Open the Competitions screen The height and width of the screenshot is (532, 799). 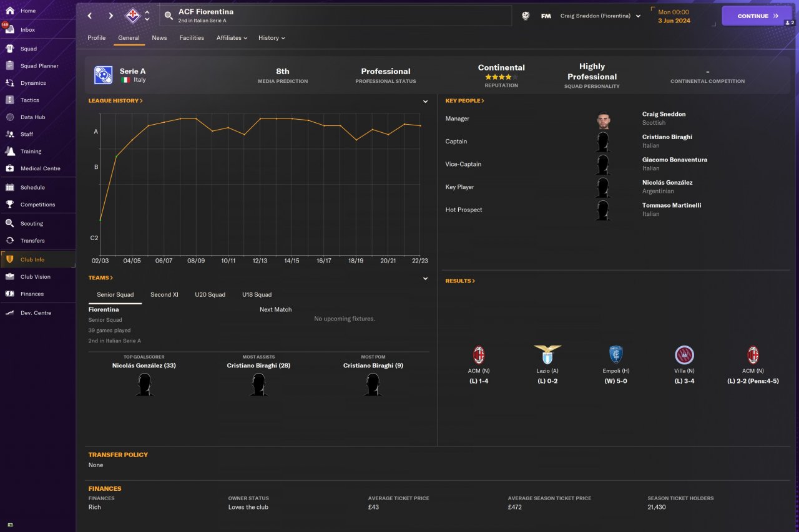(37, 205)
